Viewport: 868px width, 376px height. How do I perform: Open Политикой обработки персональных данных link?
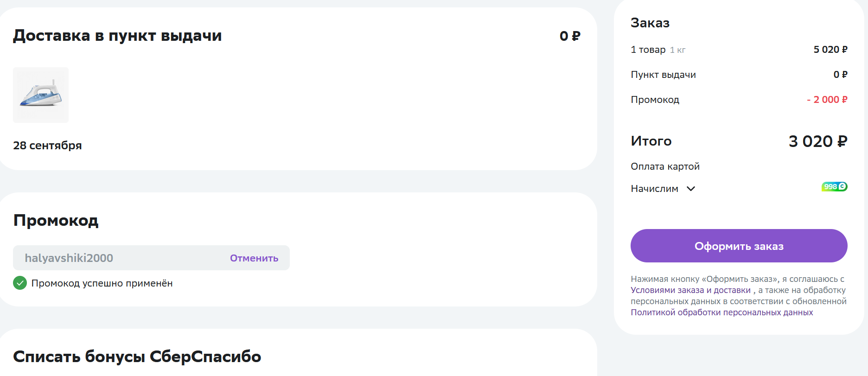[x=722, y=312]
